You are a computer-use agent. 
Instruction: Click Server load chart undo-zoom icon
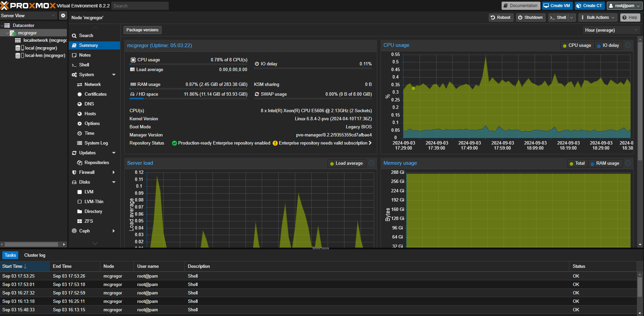[371, 163]
